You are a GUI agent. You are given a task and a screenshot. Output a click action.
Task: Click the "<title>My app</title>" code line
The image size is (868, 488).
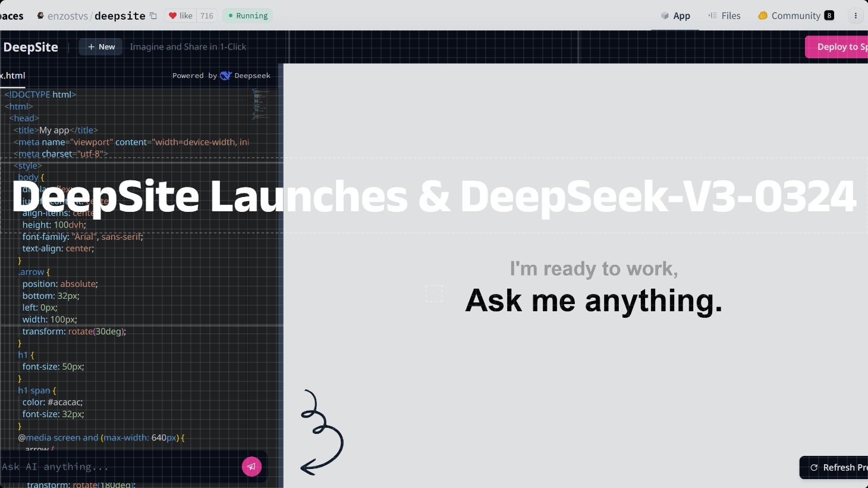click(x=56, y=130)
